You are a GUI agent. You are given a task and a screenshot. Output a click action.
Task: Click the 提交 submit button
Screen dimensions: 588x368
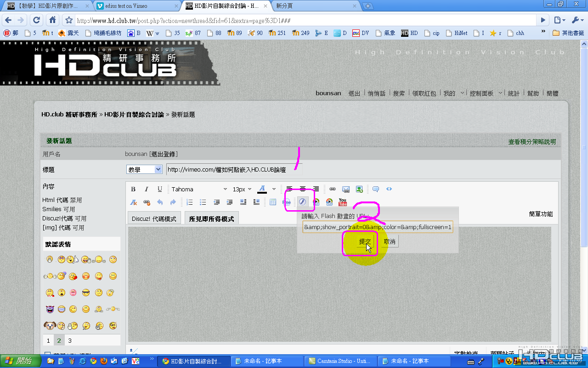coord(365,241)
